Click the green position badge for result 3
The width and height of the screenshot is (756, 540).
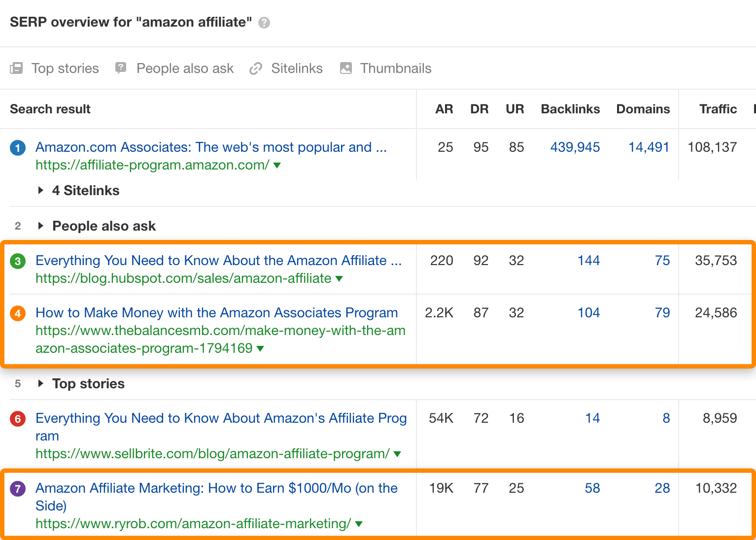pyautogui.click(x=18, y=261)
